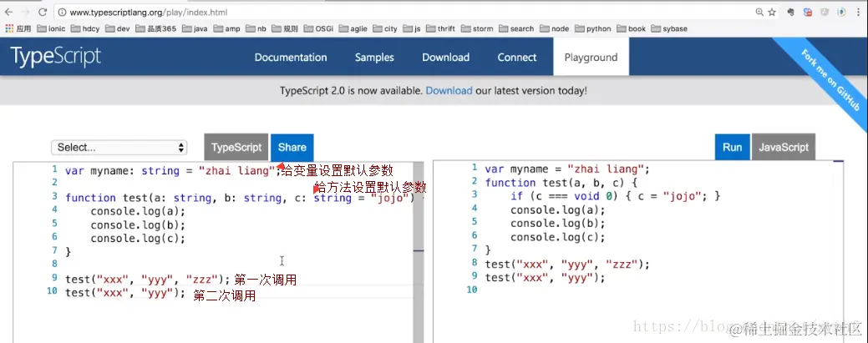Open the java bookmark folder
The image size is (868, 343).
click(195, 28)
